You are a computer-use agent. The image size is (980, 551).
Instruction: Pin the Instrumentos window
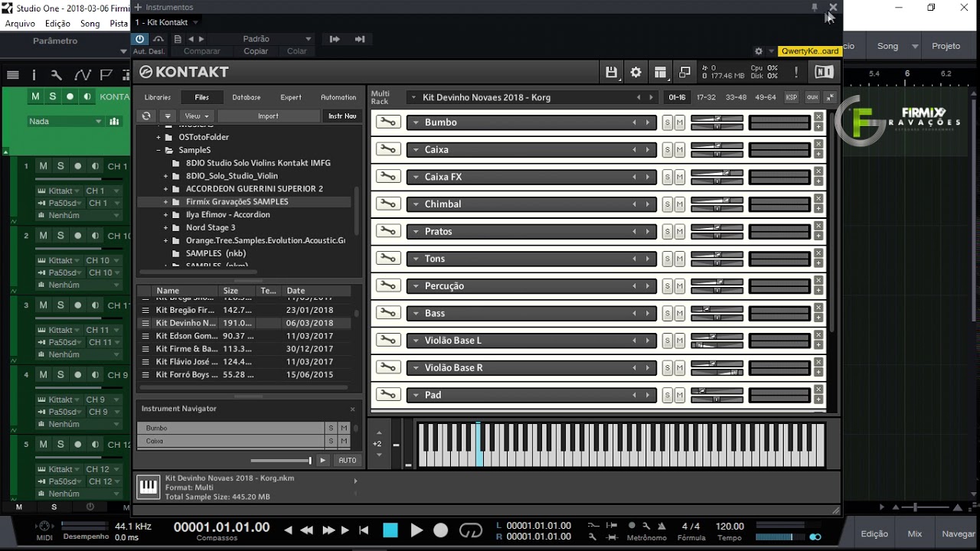815,7
